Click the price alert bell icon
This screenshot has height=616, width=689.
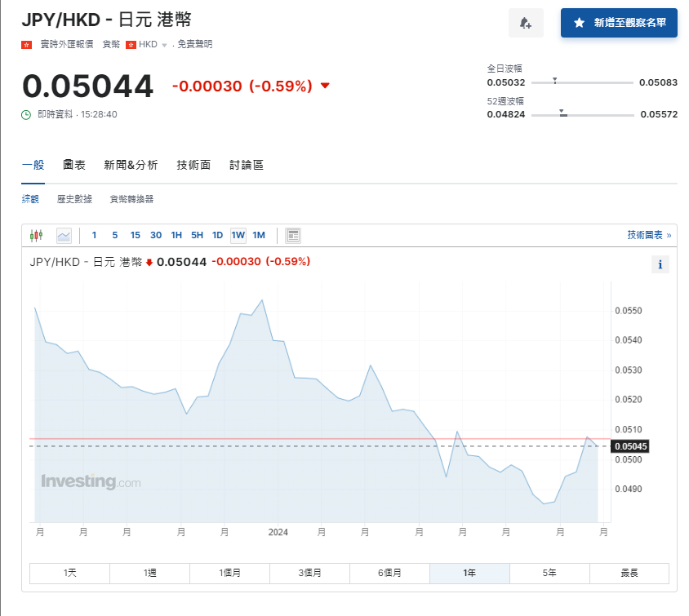click(x=526, y=23)
